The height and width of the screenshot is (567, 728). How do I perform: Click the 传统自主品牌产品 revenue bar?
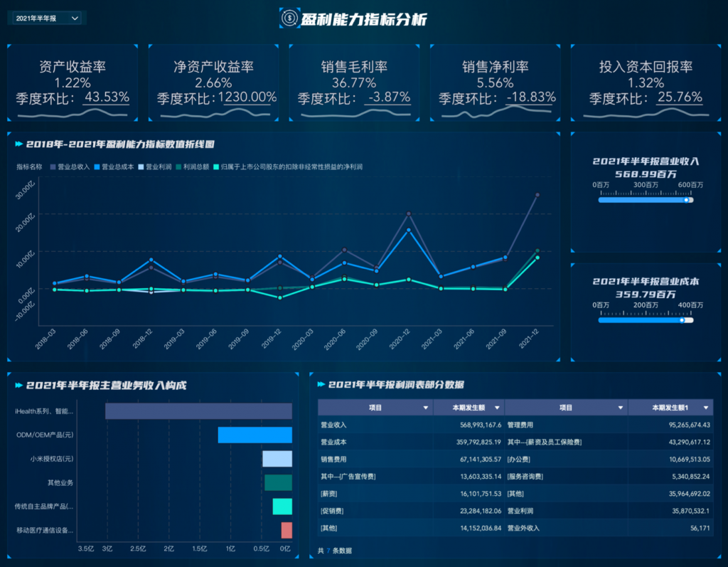282,506
